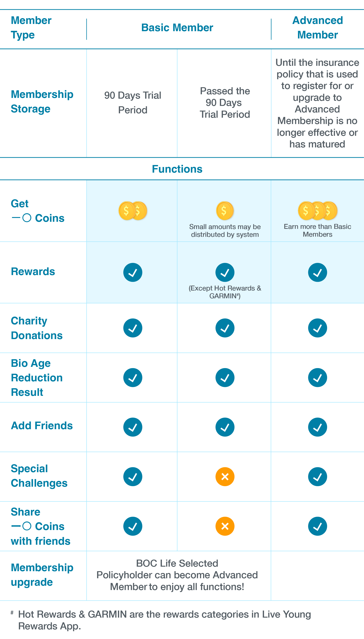Viewport: 364px width, 639px height.
Task: Click Share Coins checkmark for Advanced Member
Action: tap(317, 526)
